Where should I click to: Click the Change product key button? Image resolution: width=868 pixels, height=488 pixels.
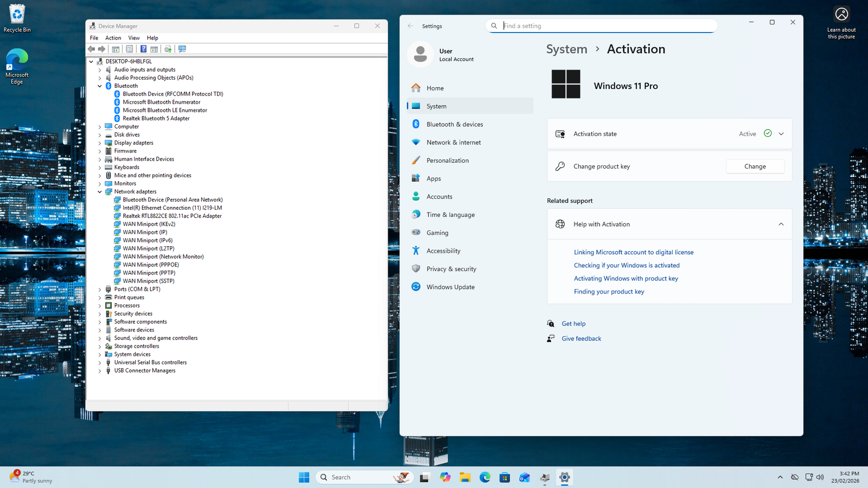point(755,166)
